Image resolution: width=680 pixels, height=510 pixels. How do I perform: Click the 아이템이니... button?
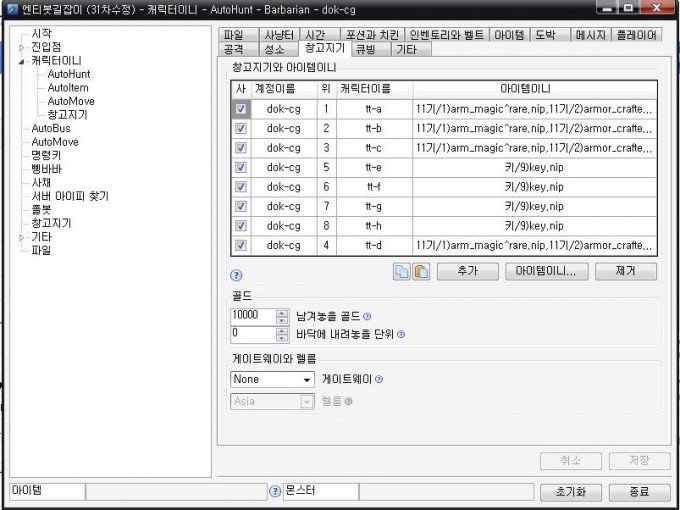click(x=546, y=271)
